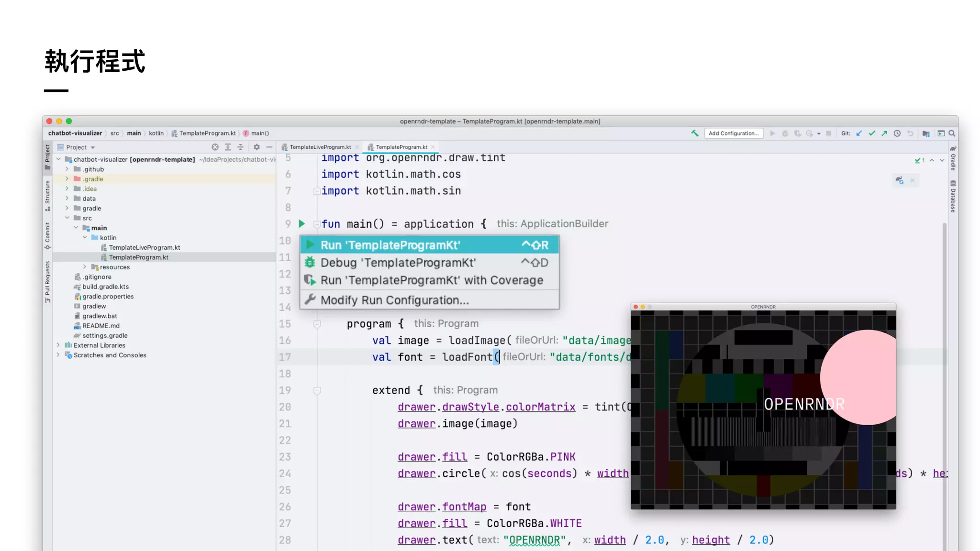Click Git Push green arrow

(x=884, y=133)
